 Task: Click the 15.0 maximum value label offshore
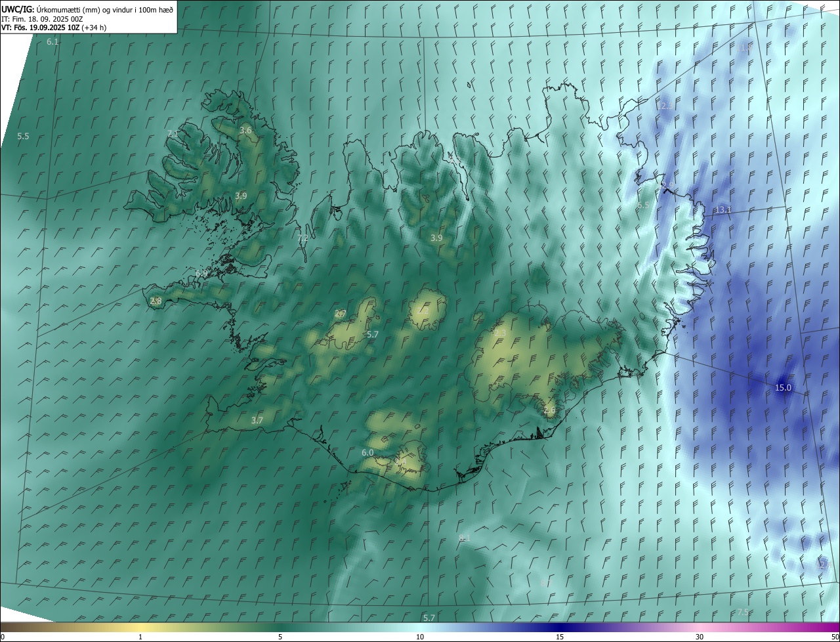[784, 387]
